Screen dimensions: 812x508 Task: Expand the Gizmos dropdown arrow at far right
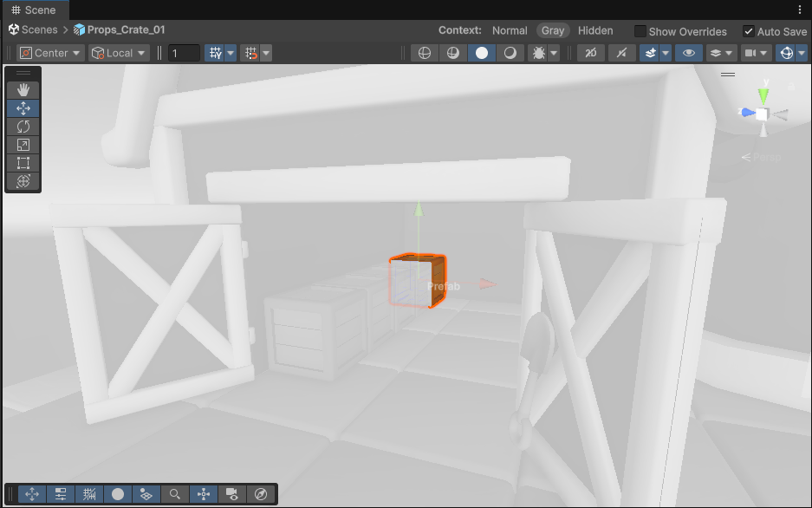802,53
